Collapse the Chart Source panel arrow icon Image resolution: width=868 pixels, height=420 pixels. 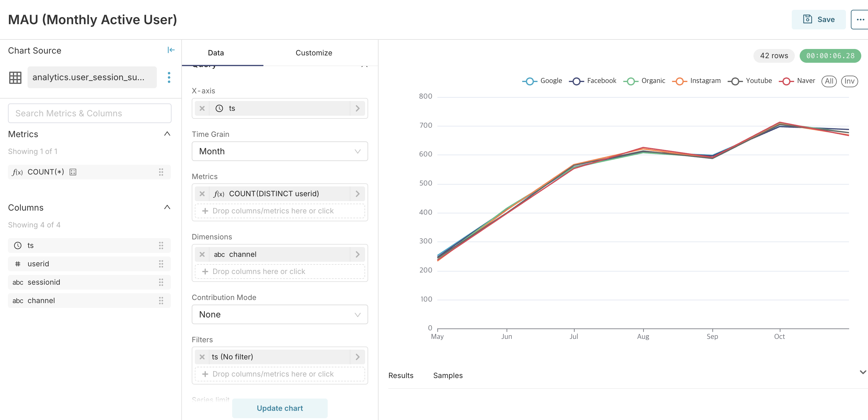171,50
